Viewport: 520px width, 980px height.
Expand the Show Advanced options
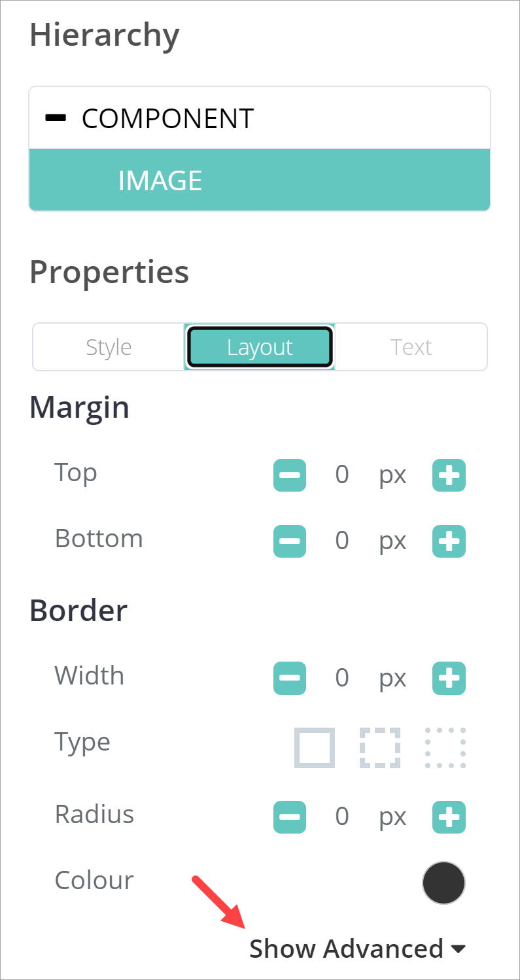[x=357, y=949]
